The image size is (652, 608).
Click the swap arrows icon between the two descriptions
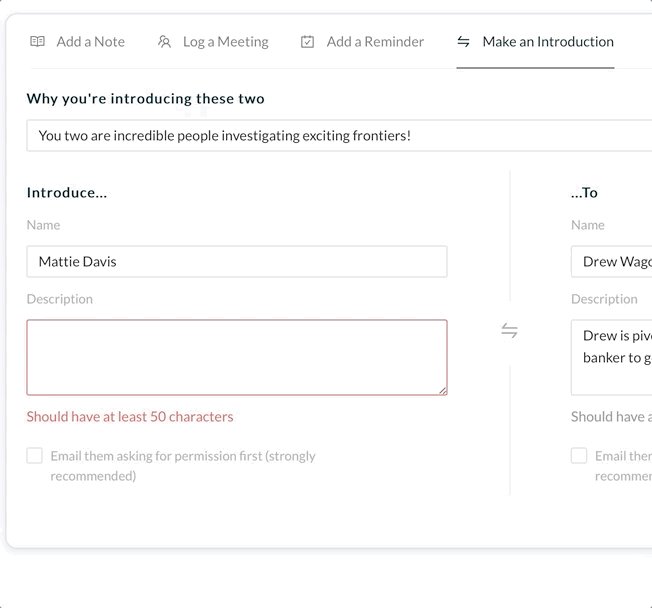pos(509,331)
